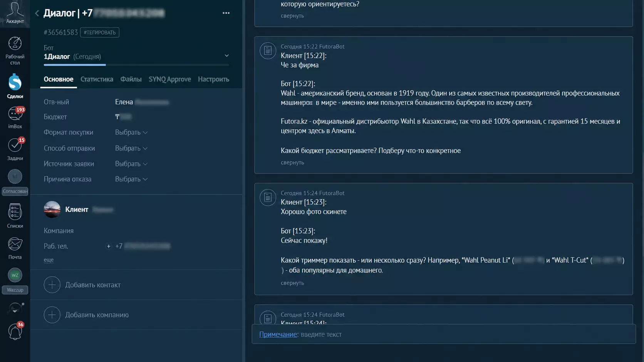Open Причина отказа Выбрать dropdown
Screen dimensions: 644x362
point(131,179)
